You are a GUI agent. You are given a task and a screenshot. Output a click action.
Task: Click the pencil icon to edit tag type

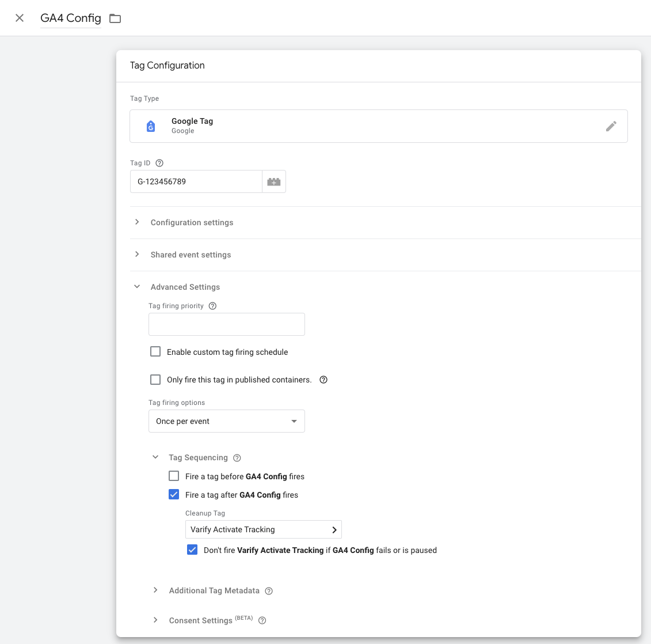point(611,126)
